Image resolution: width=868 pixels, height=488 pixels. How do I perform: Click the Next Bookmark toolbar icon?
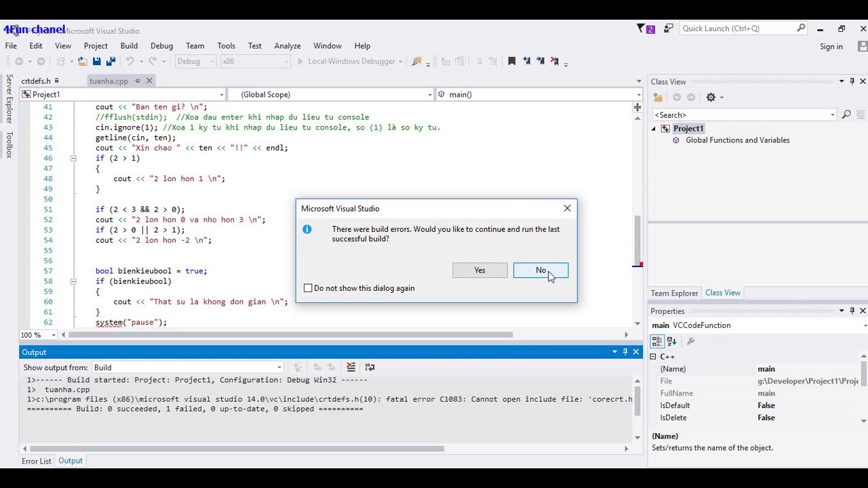(540, 62)
